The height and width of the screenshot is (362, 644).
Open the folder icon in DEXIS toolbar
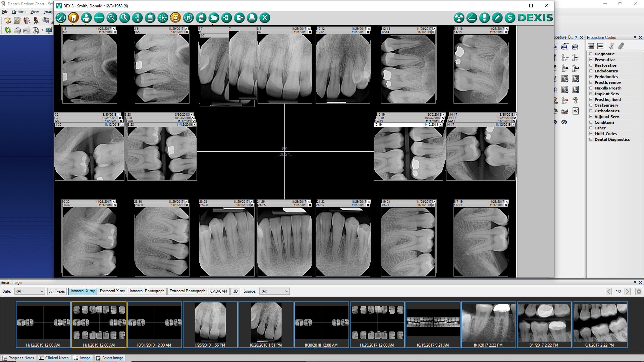point(214,18)
